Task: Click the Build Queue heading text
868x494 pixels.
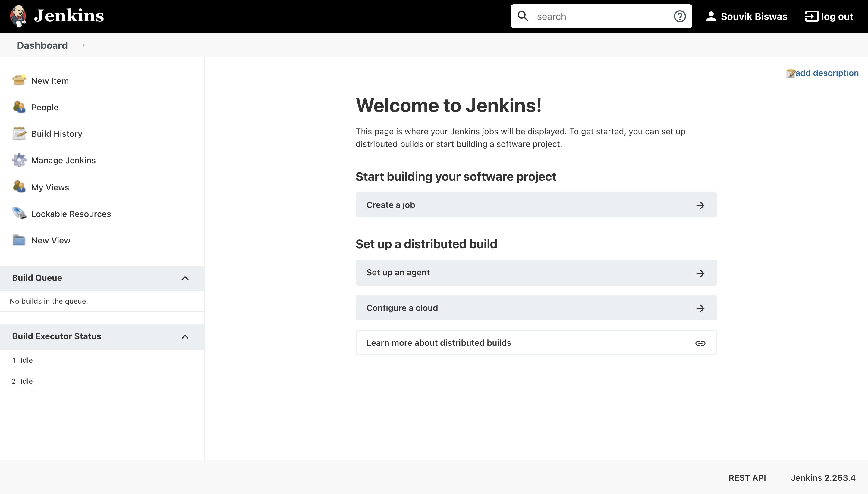Action: [37, 277]
